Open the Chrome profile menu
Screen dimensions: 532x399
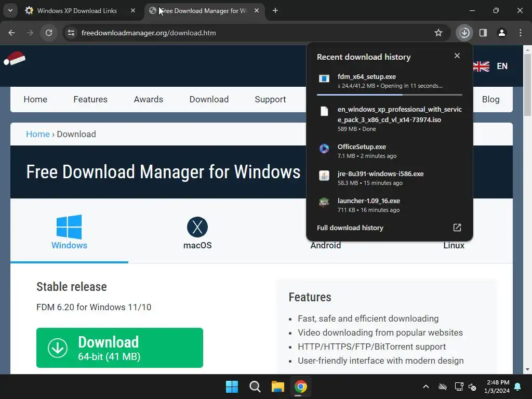point(502,33)
